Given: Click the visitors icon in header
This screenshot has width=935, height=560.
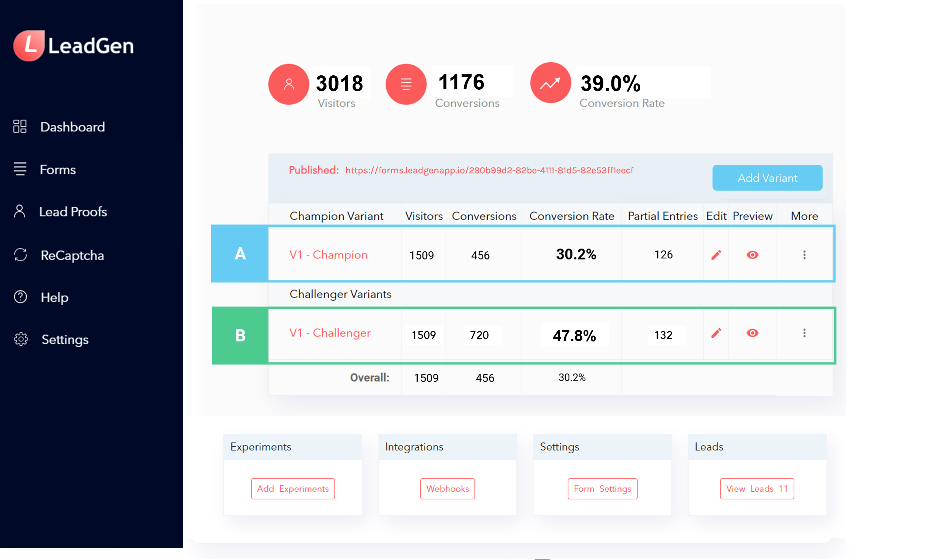Looking at the screenshot, I should tap(288, 83).
